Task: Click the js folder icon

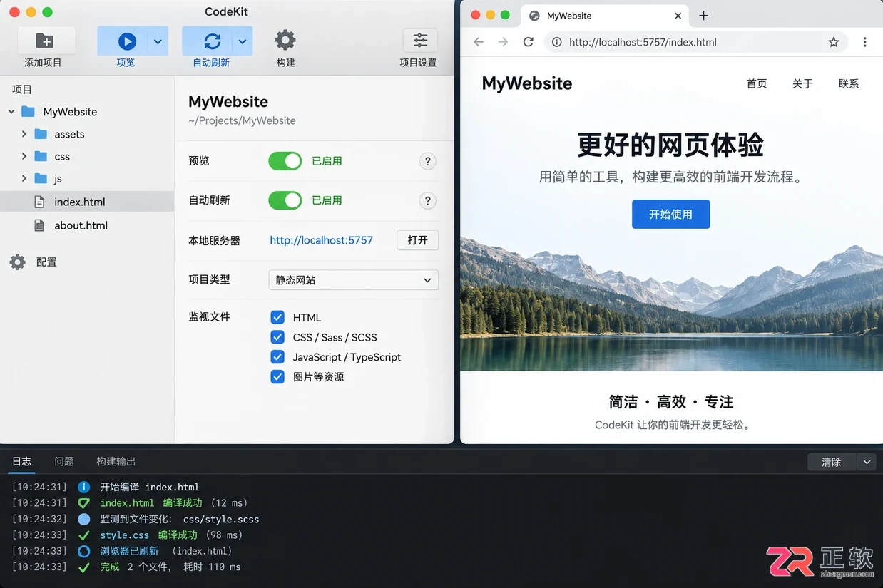Action: (41, 178)
